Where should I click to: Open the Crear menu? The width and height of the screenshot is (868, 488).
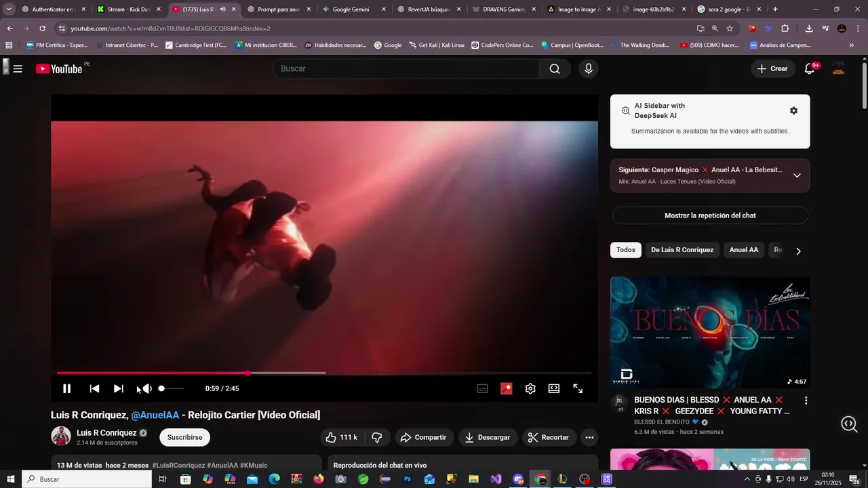(x=772, y=68)
